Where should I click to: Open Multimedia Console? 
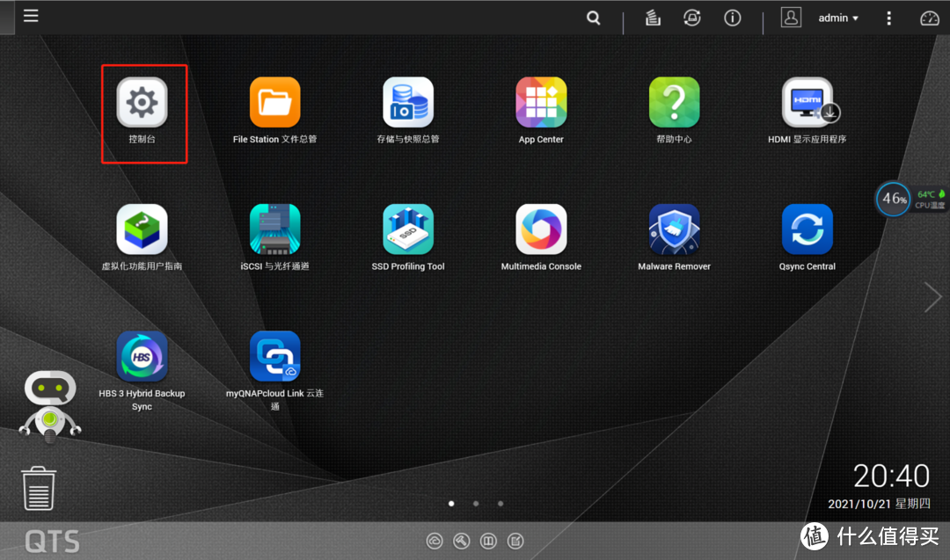click(x=541, y=229)
